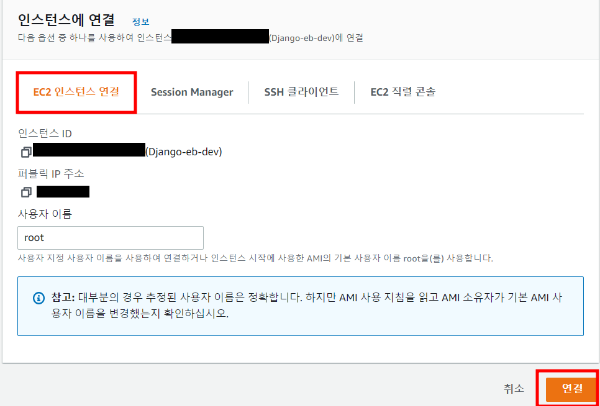Click (Django-eb-dev) text under 인스턴스 ID

point(184,152)
